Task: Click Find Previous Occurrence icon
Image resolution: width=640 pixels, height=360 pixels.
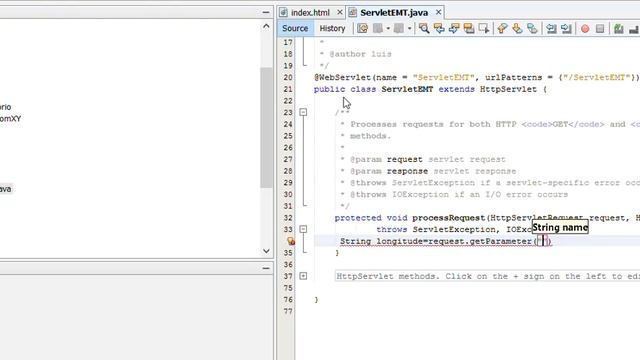Action: tap(439, 28)
